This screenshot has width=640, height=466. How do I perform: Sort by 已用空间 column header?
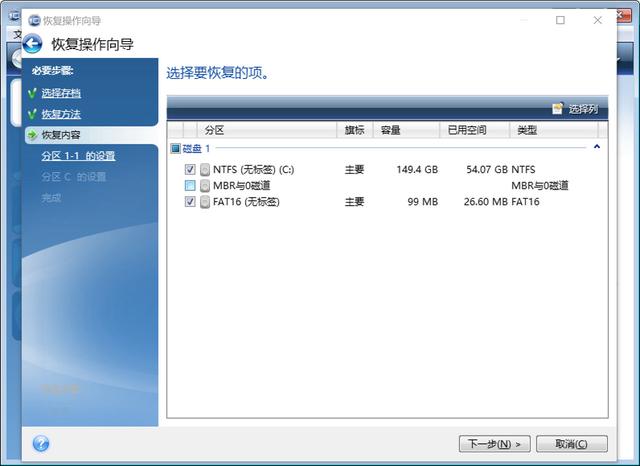pyautogui.click(x=475, y=130)
